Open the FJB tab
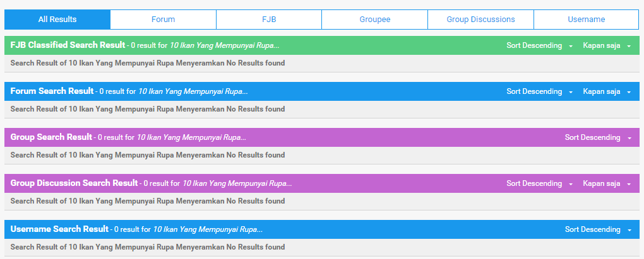Viewport: 644px width, 259px height. click(x=269, y=20)
